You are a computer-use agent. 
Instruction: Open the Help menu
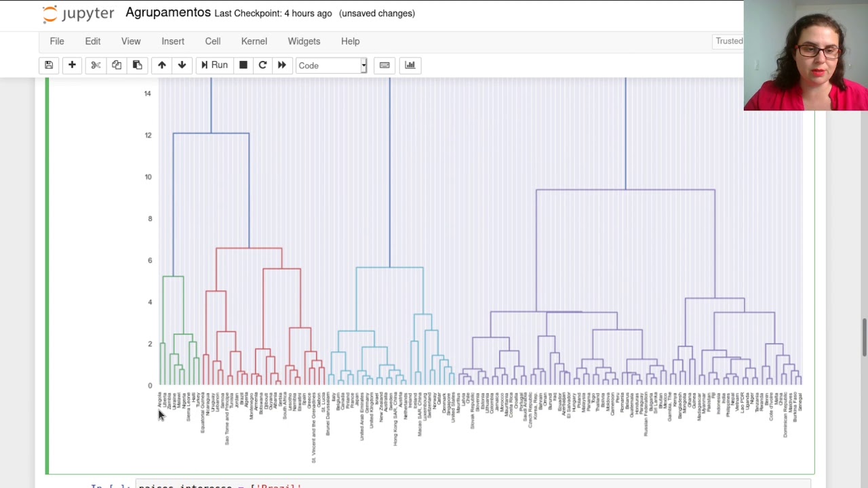click(x=351, y=41)
